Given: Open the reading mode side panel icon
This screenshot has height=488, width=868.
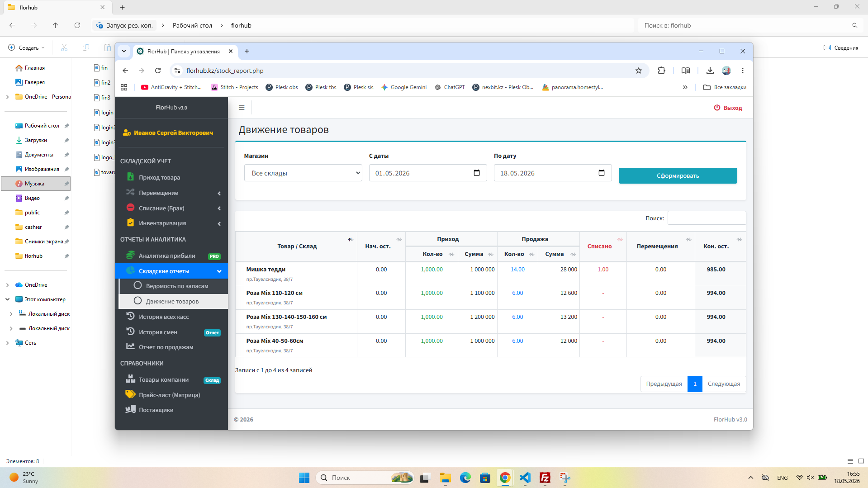Looking at the screenshot, I should [x=686, y=71].
